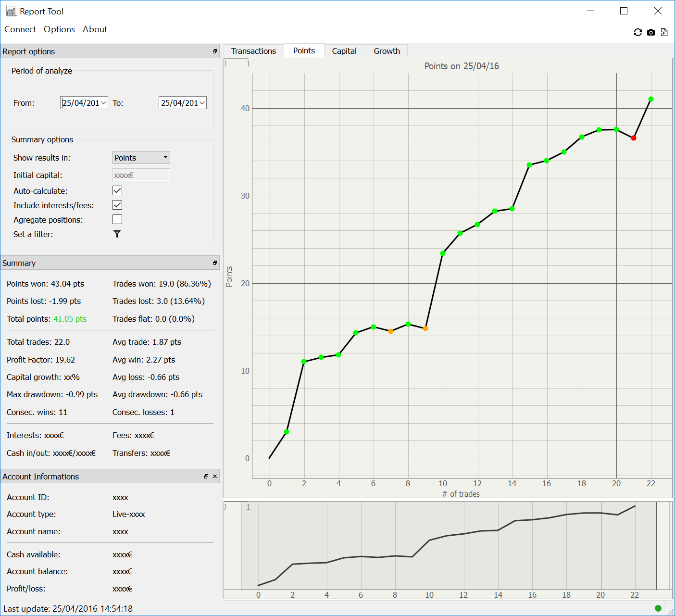Click the red losing trade point on chart
675x616 pixels.
coord(634,138)
